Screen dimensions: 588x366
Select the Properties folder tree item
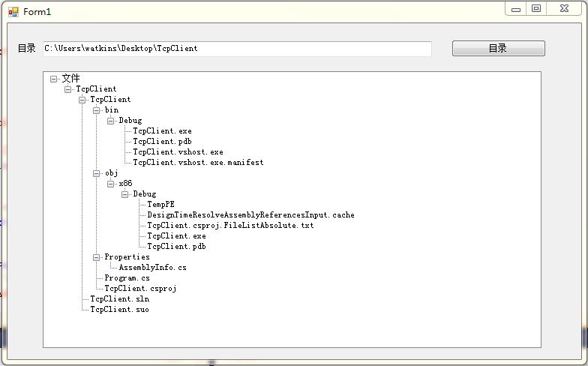click(127, 256)
